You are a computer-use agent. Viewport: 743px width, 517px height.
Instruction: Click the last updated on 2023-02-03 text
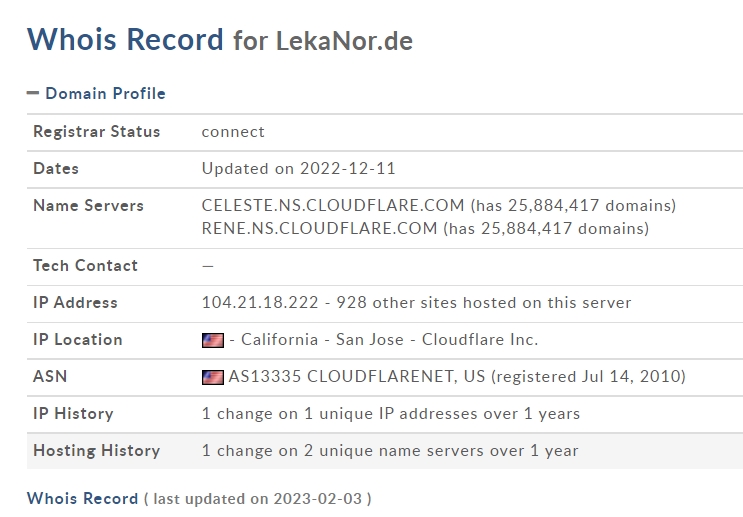pyautogui.click(x=258, y=499)
